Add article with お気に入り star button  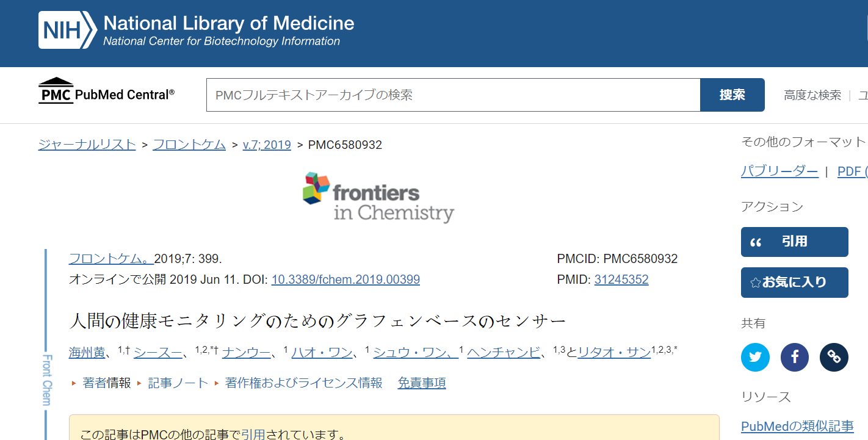click(795, 283)
